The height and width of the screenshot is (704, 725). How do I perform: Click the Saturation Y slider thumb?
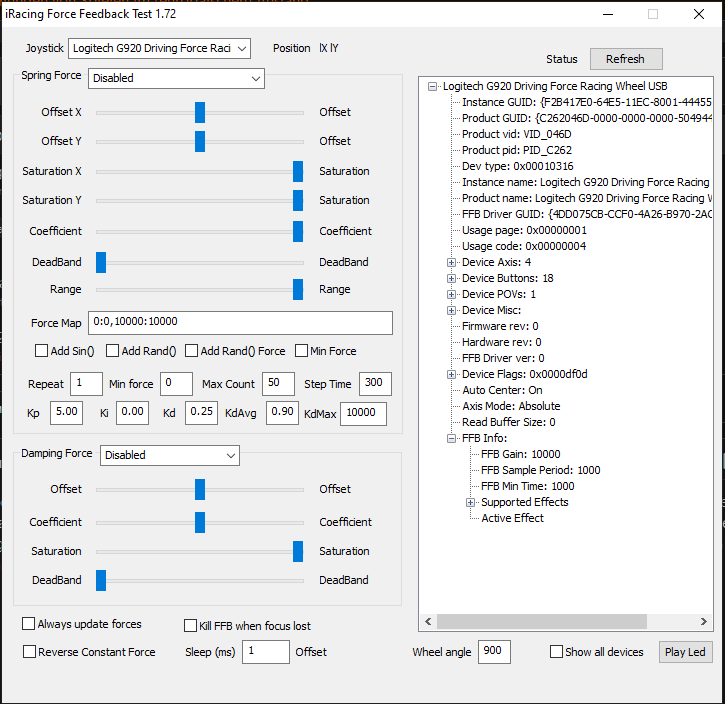point(298,201)
